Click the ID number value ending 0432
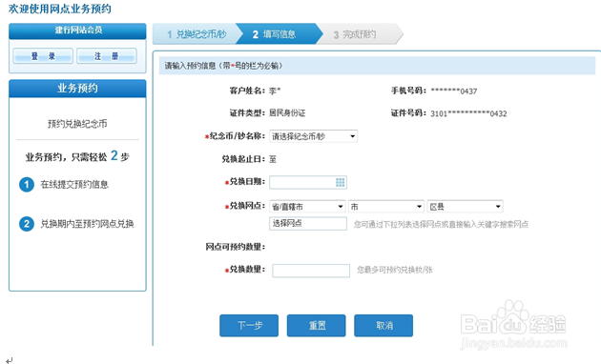This screenshot has height=364, width=601. click(468, 113)
